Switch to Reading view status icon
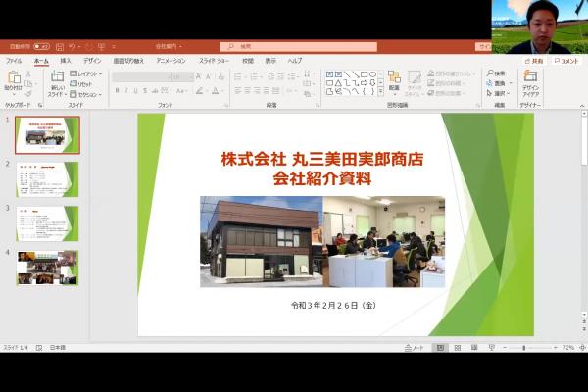Screen dimensions: 588x392 coord(474,348)
